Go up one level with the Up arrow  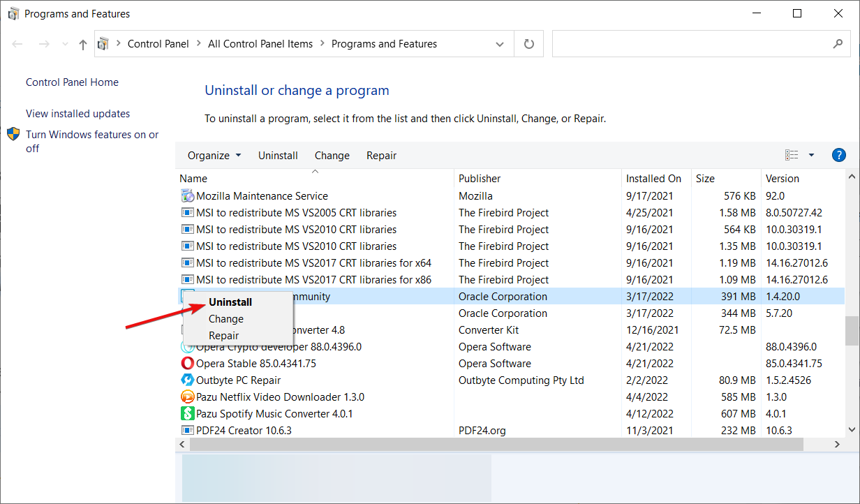click(83, 44)
